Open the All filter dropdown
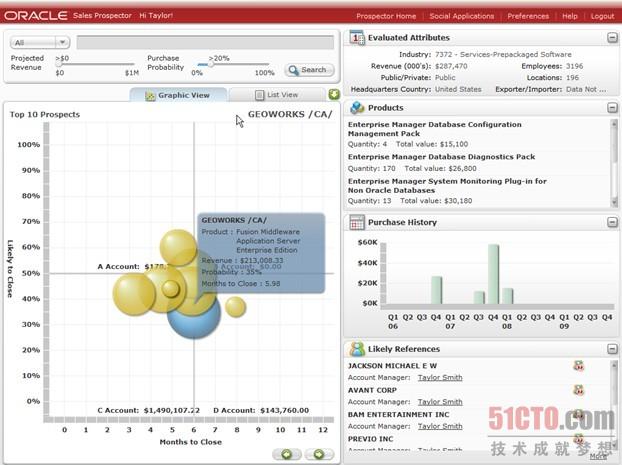 (40, 42)
